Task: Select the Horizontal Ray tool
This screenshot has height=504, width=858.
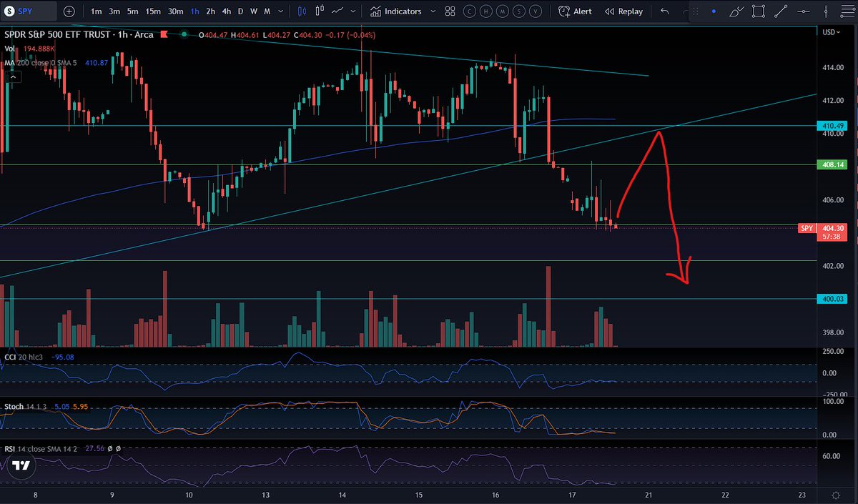Action: click(x=804, y=11)
